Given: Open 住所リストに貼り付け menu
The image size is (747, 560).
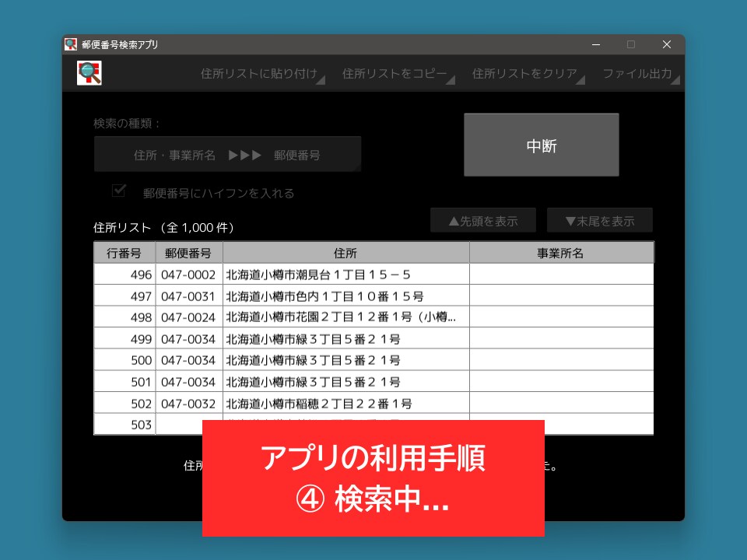Looking at the screenshot, I should (x=261, y=74).
